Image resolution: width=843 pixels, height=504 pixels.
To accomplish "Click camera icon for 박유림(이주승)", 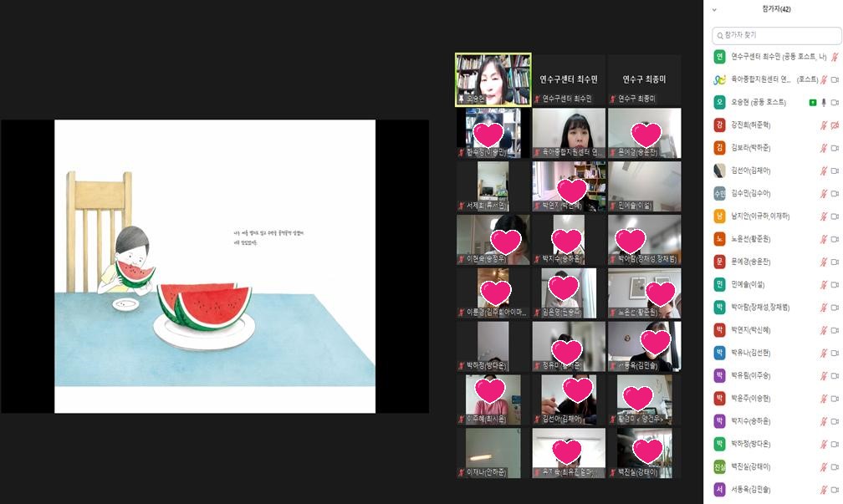I will coord(835,375).
